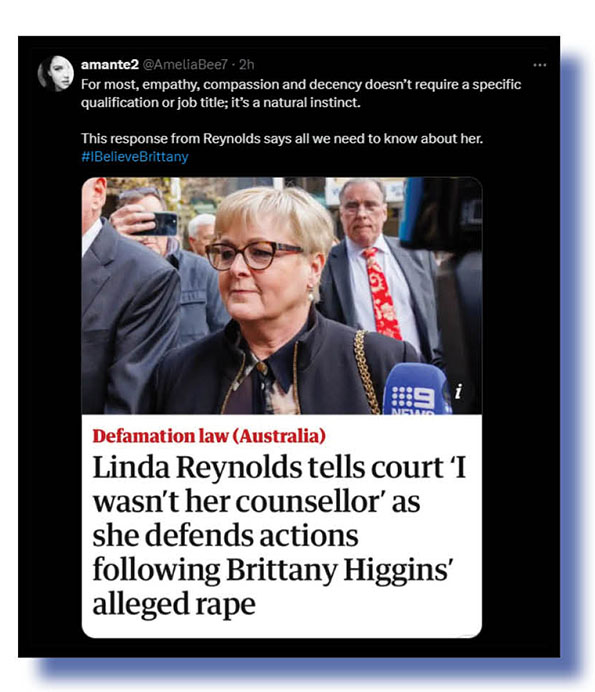595x692 pixels.
Task: Open amante2's round profile avatar
Action: point(56,73)
